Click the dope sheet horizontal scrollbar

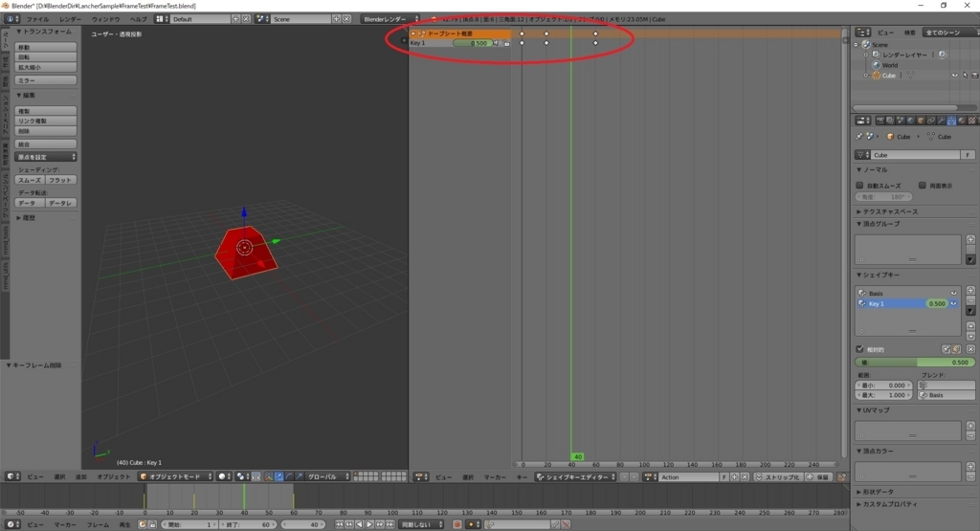(x=675, y=465)
